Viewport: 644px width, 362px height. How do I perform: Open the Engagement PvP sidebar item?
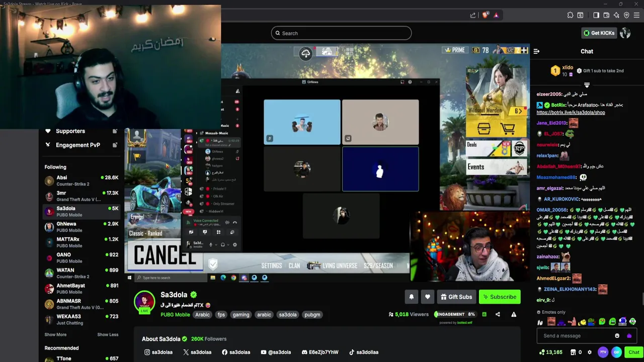[x=80, y=145]
